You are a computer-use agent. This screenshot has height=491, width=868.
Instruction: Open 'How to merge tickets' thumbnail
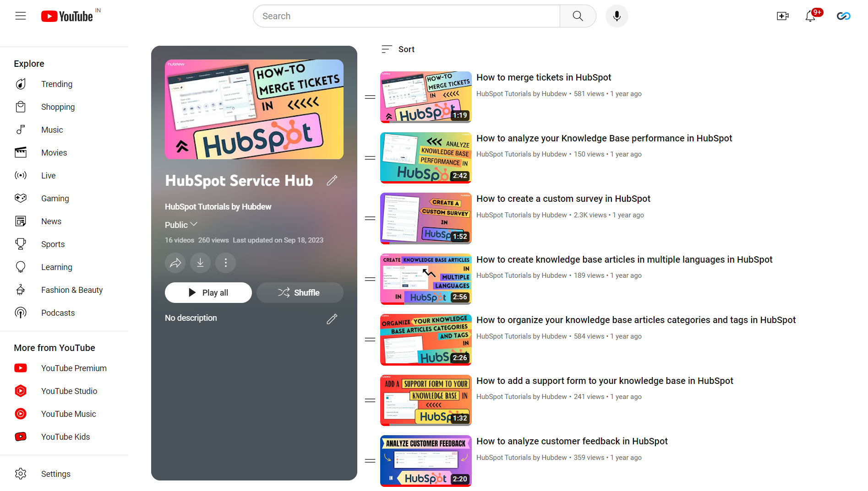[x=426, y=97]
